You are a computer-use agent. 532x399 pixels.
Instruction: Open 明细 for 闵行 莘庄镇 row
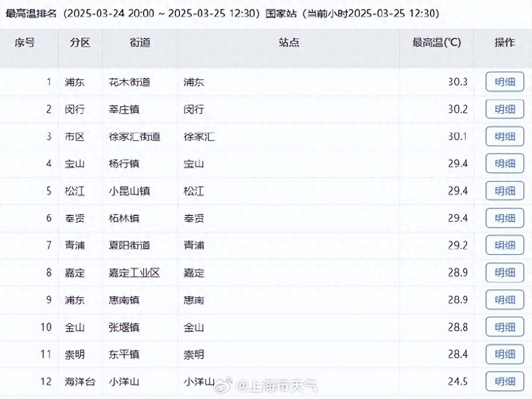(505, 109)
